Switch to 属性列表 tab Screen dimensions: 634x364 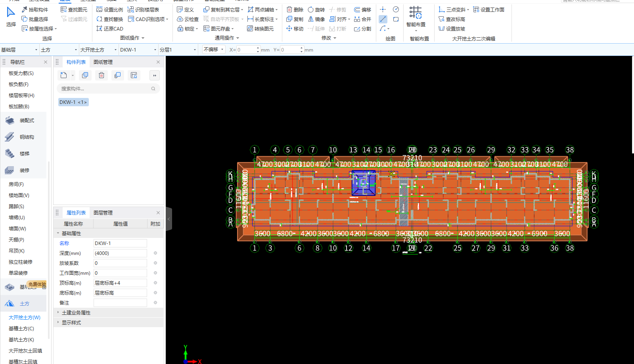(x=76, y=213)
